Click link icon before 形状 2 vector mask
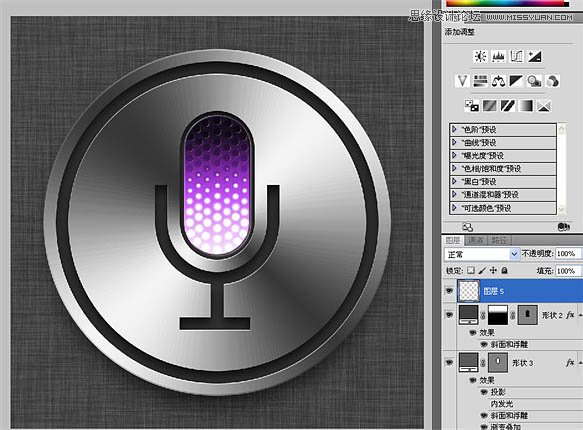The width and height of the screenshot is (583, 430). click(513, 316)
